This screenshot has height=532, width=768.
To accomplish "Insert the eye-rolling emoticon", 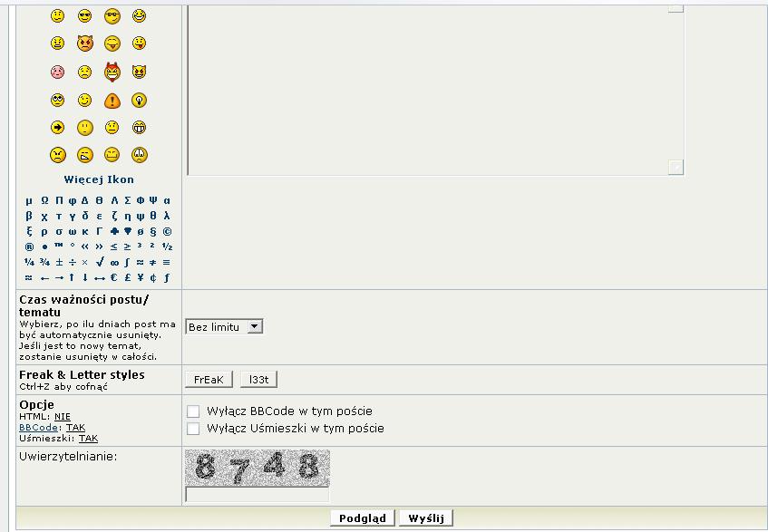I will (x=58, y=100).
